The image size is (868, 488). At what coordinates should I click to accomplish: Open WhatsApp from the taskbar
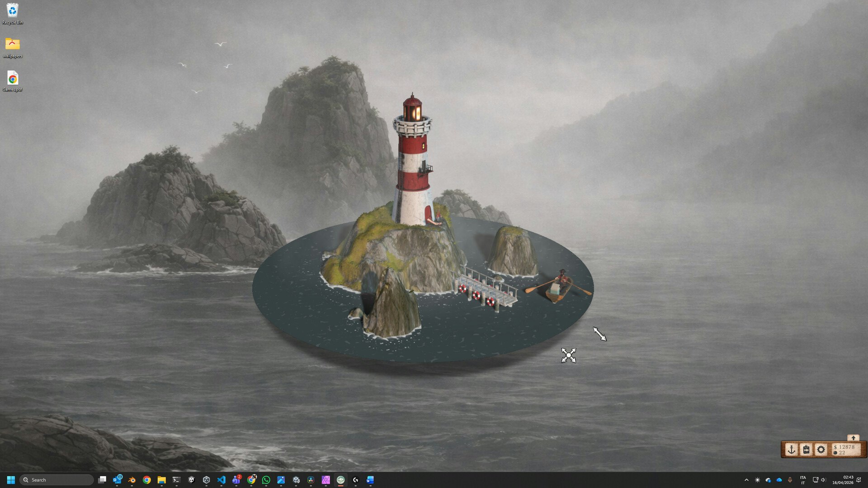pos(266,480)
